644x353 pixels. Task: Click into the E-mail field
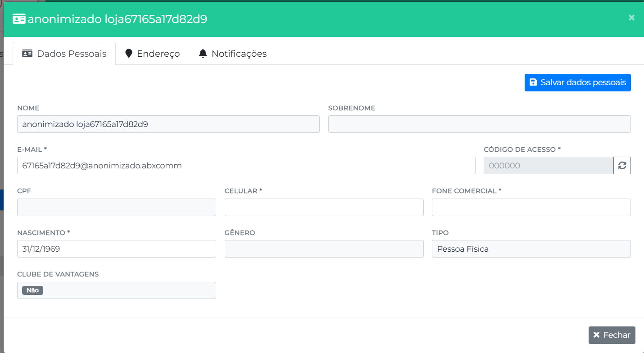point(246,166)
